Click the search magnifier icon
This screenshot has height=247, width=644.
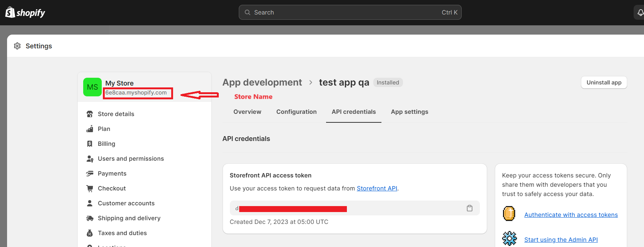tap(247, 12)
